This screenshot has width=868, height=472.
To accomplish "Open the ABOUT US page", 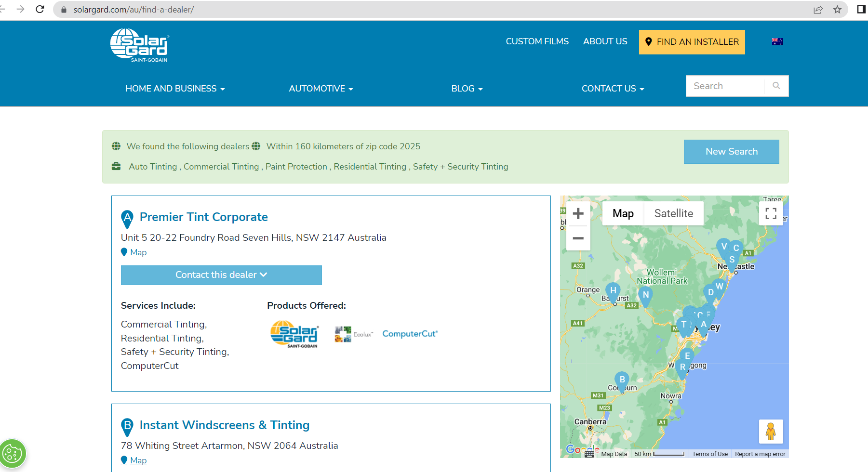I will 605,41.
